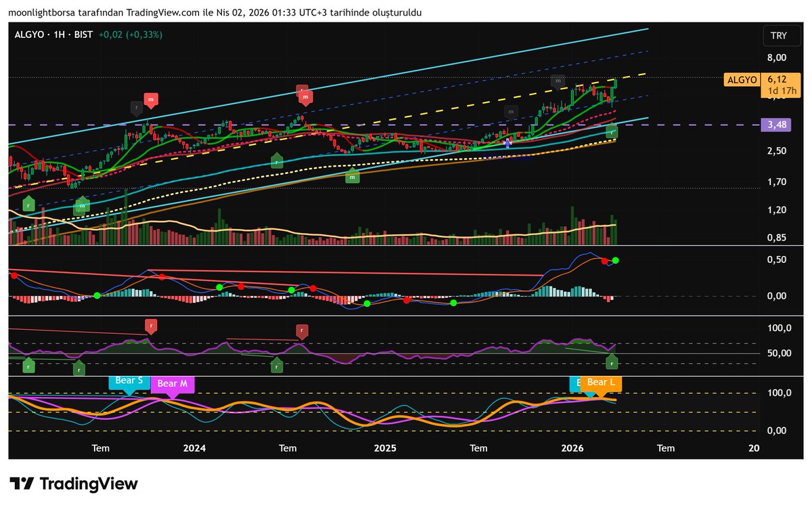The image size is (812, 508).
Task: Click red m marker beneath red r marker
Action: point(306,99)
